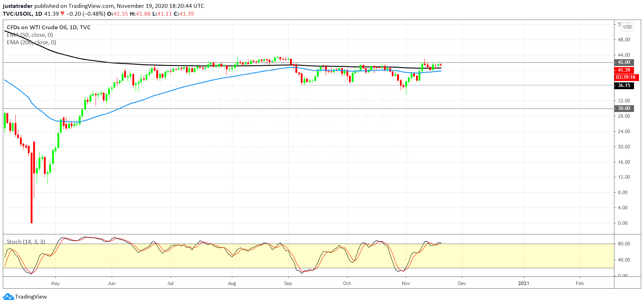
Task: Click the 8.00 price axis label
Action: pyautogui.click(x=623, y=192)
